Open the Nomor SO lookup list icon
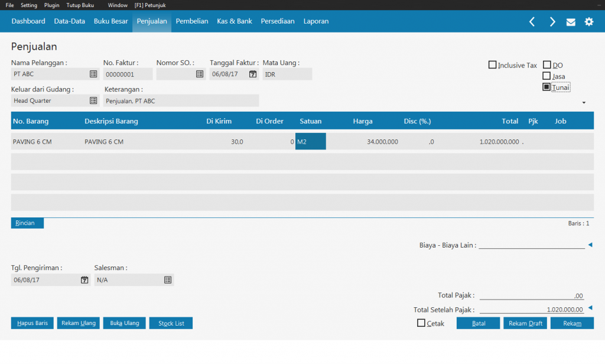This screenshot has width=605, height=364. 200,74
